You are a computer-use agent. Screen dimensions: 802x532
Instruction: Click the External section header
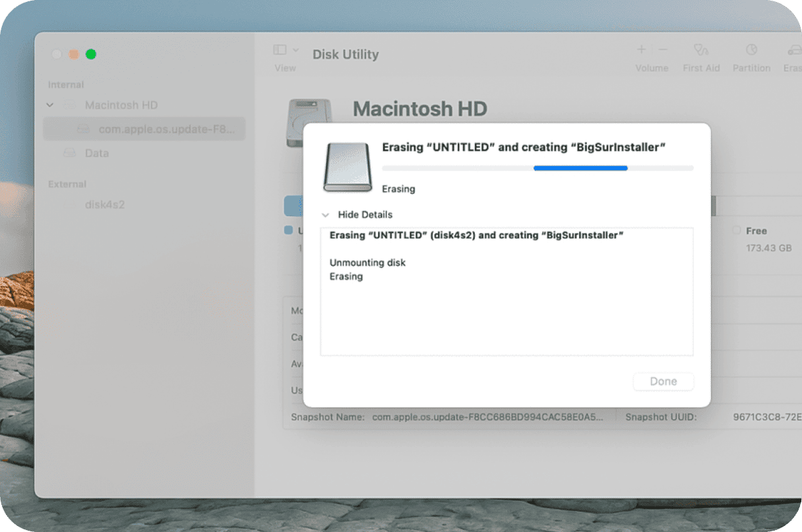[67, 185]
